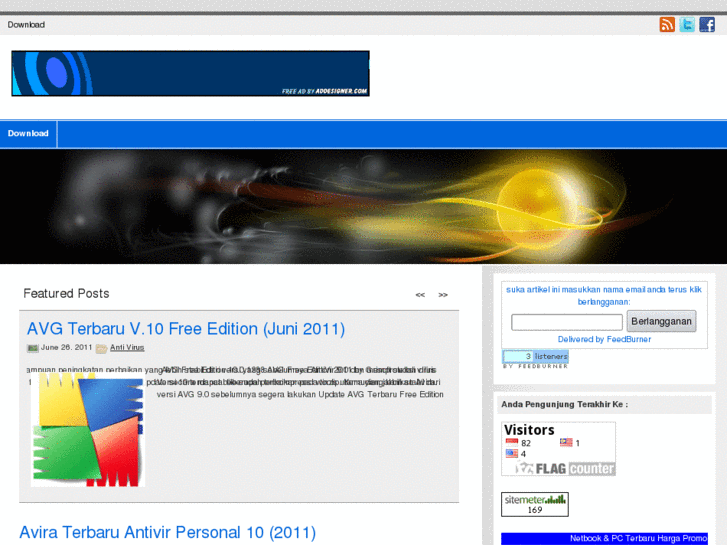This screenshot has width=727, height=545.
Task: Click the AVG logo thumbnail
Action: 88,430
